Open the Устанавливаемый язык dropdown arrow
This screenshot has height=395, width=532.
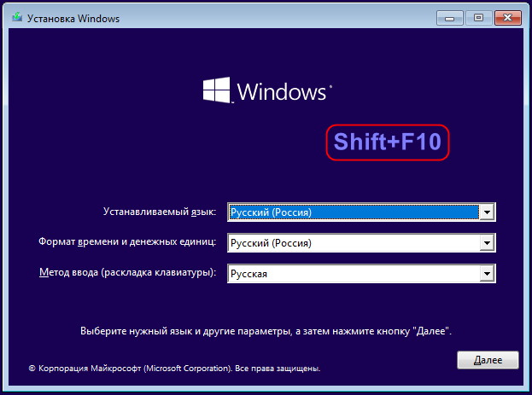coord(487,212)
